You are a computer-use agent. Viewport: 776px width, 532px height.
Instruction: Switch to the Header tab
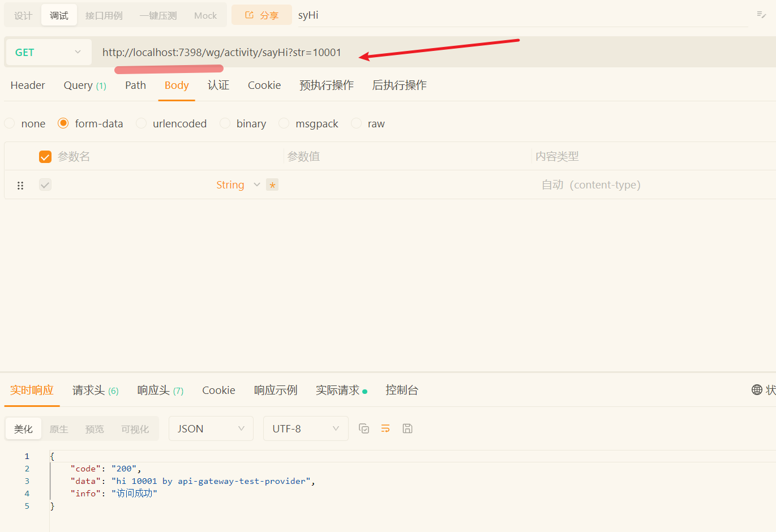coord(28,85)
